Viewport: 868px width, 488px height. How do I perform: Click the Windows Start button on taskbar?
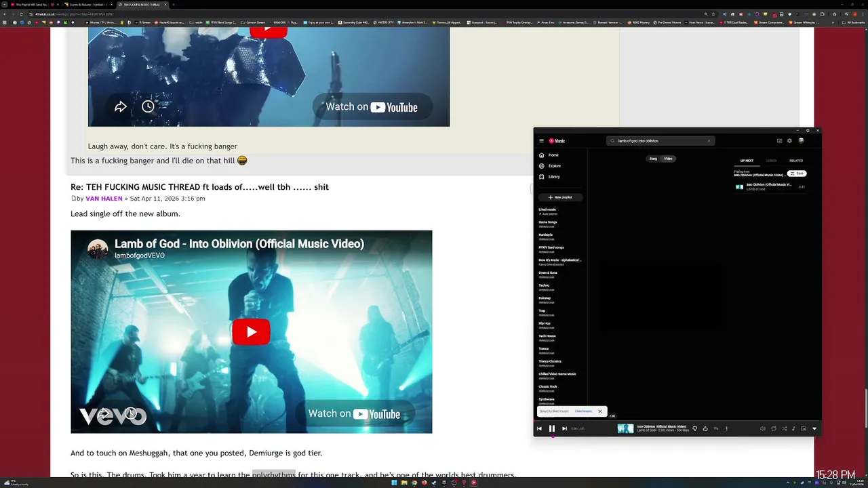pyautogui.click(x=394, y=483)
